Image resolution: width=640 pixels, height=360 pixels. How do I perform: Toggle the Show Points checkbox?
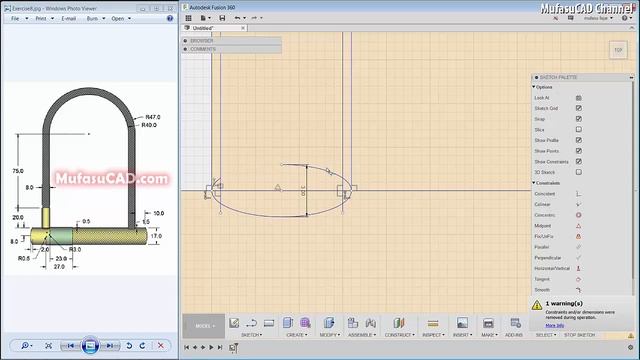(x=578, y=151)
